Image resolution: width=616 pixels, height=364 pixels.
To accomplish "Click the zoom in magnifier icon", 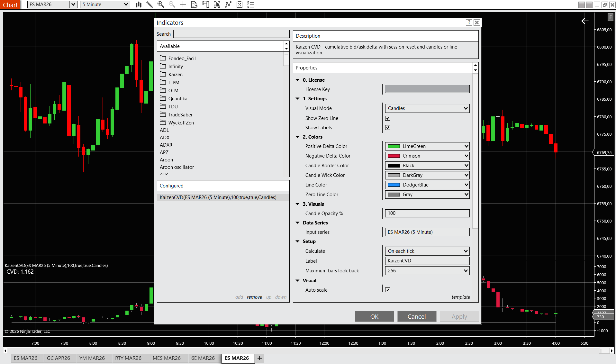I will point(160,5).
